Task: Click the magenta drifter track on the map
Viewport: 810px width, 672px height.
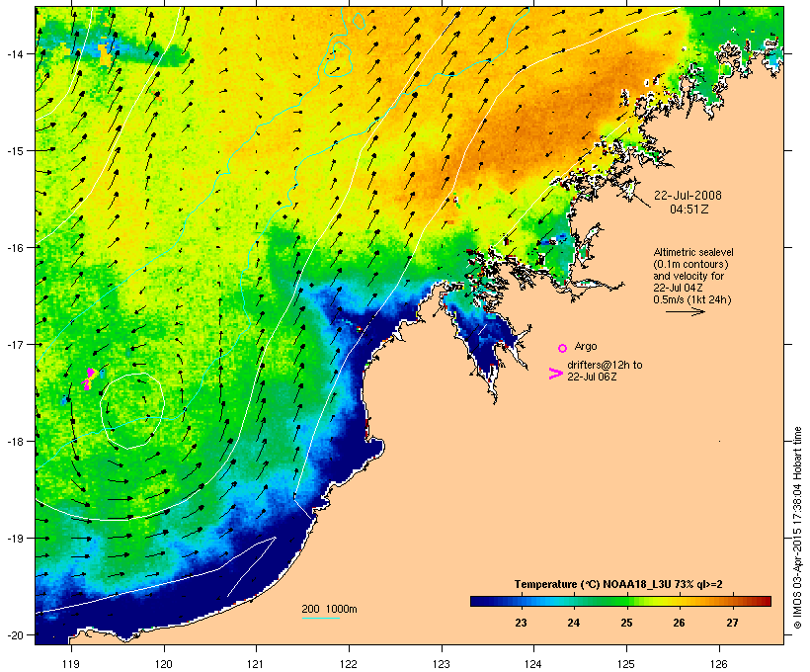Action: click(x=88, y=378)
